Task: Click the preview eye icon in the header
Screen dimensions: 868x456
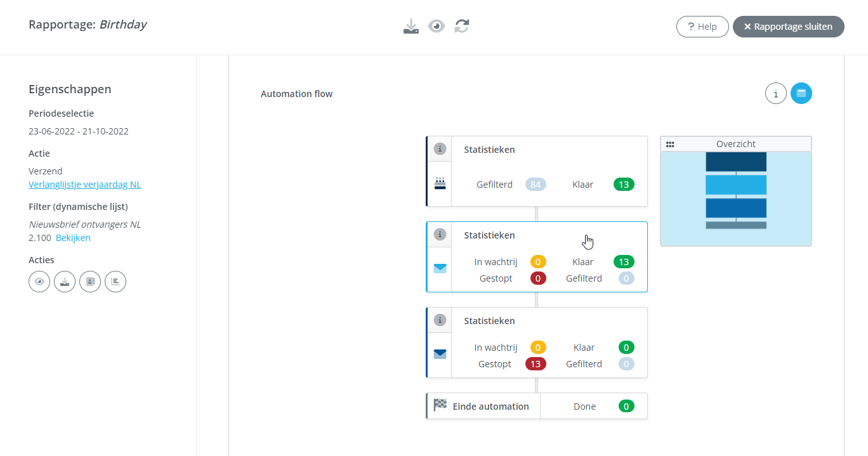Action: pos(436,26)
